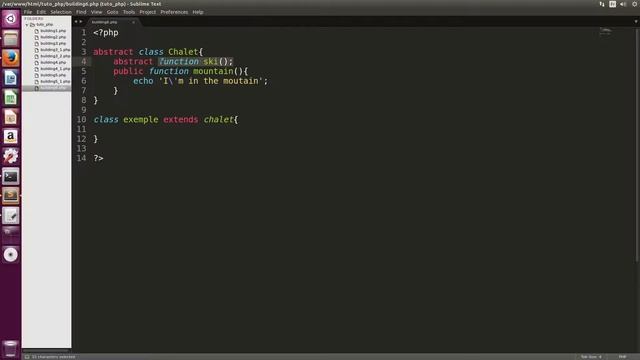640x360 pixels.
Task: Click the sidebar horizontal scrollbar
Action: [x=45, y=351]
